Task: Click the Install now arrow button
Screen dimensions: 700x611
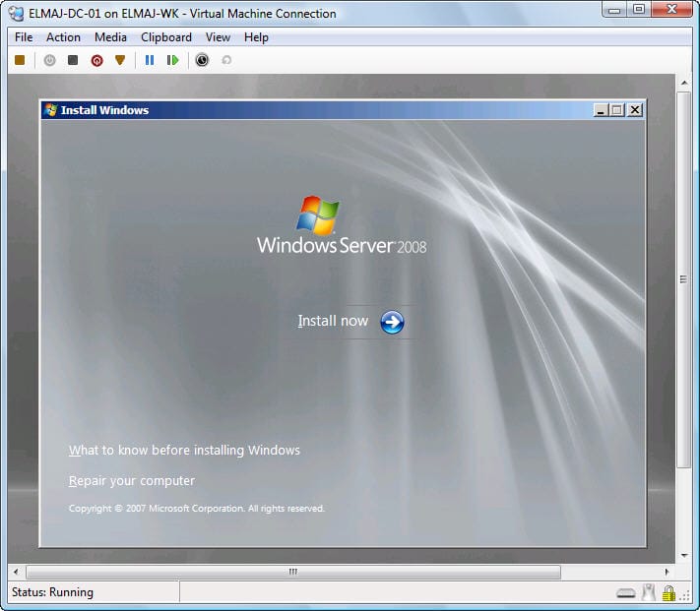Action: pos(393,322)
